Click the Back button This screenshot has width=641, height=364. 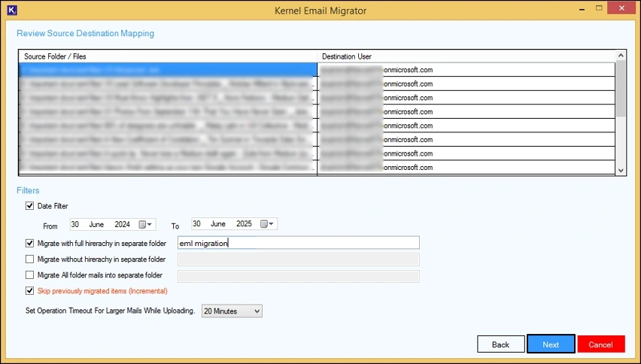[501, 344]
